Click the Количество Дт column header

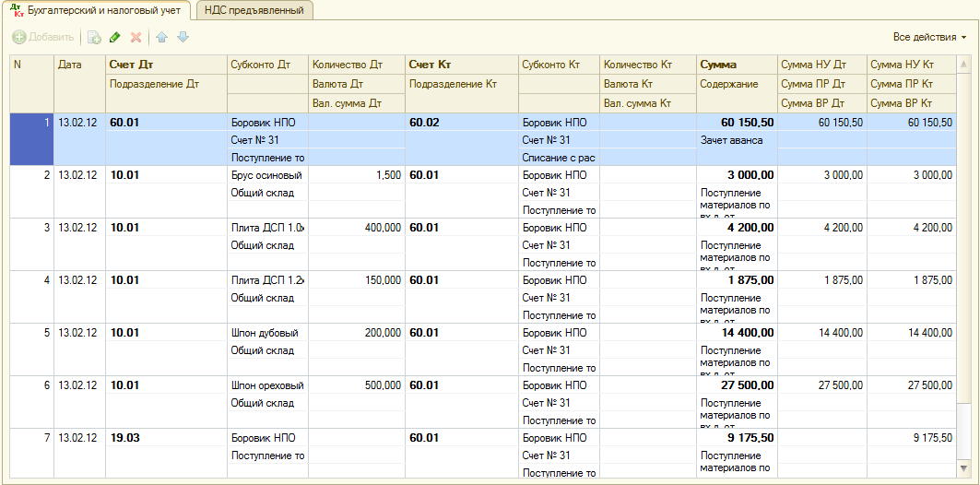point(357,65)
